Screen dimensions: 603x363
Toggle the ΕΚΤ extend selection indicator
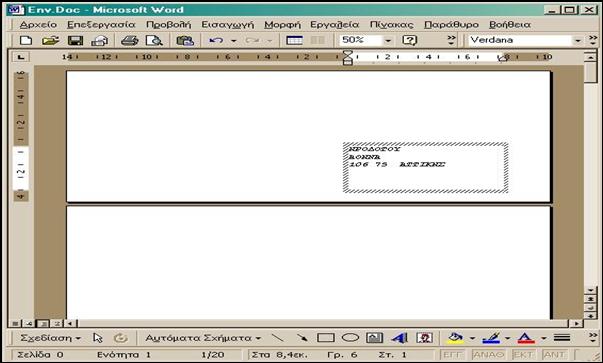point(523,354)
